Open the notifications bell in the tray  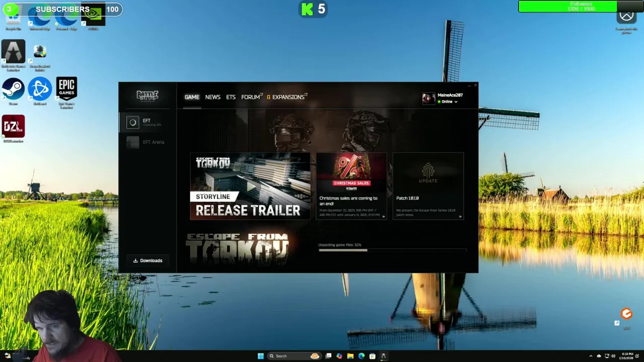(x=637, y=356)
